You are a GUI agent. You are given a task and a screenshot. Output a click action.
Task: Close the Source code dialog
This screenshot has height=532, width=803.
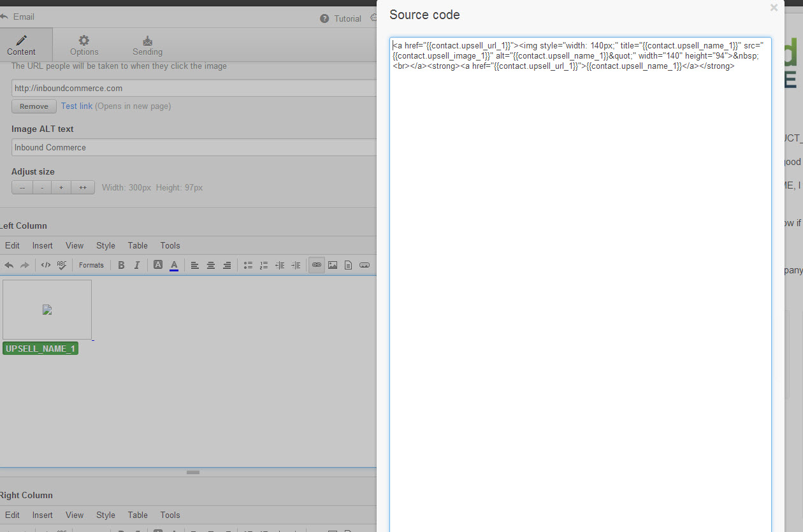tap(774, 8)
